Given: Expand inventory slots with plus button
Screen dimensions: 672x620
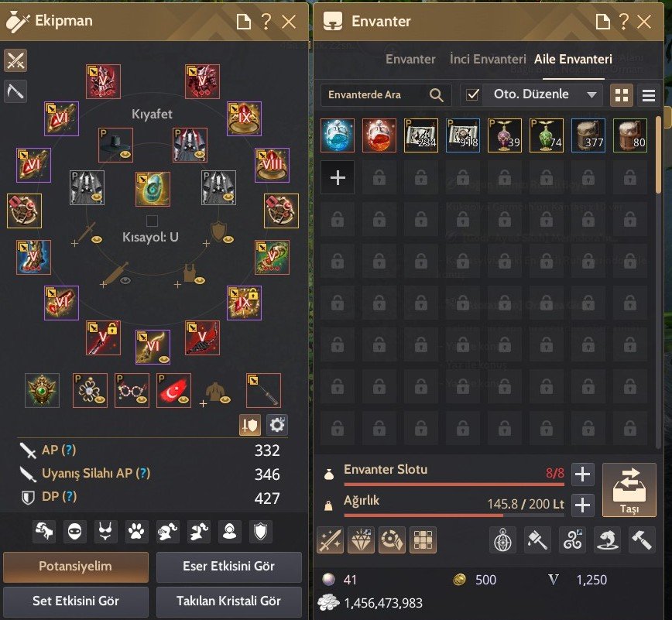Looking at the screenshot, I should [x=582, y=474].
